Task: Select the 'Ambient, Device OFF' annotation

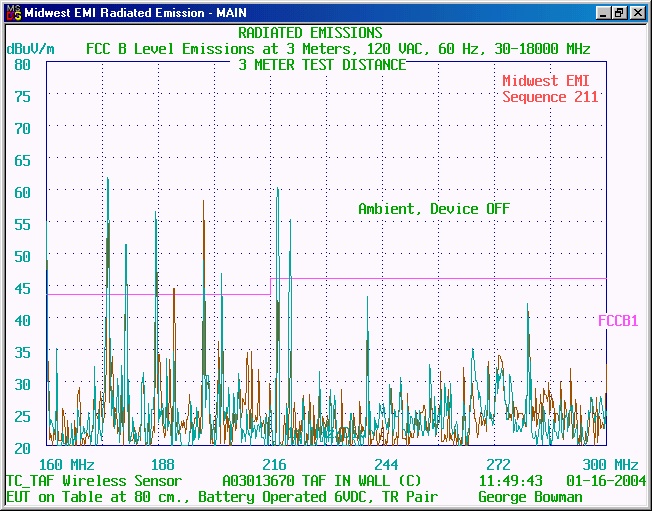Action: pyautogui.click(x=434, y=209)
